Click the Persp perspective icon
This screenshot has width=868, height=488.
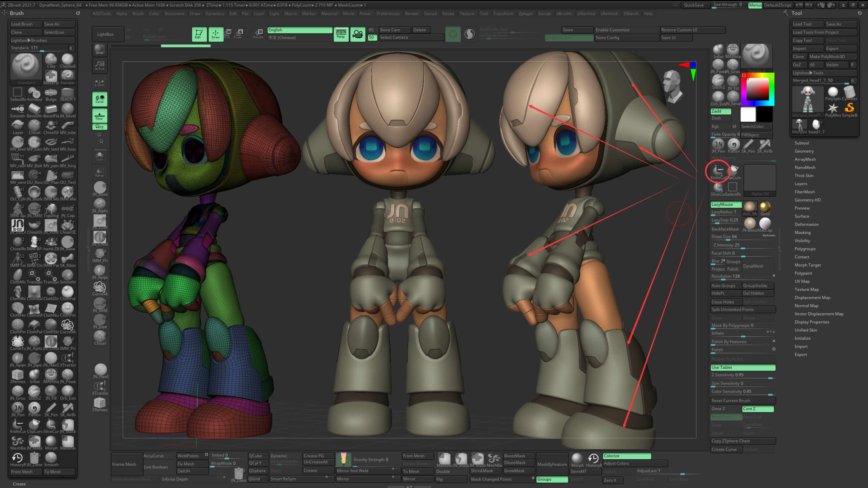coord(341,34)
